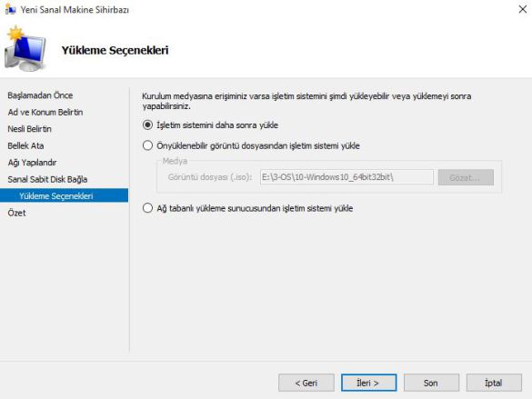Select the highlighted Yükleme Seçenekleri step
This screenshot has height=399, width=532.
point(65,195)
